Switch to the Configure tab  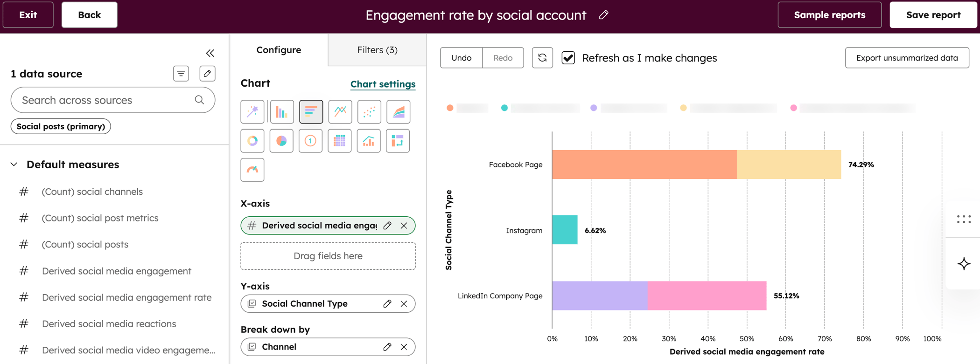click(279, 50)
